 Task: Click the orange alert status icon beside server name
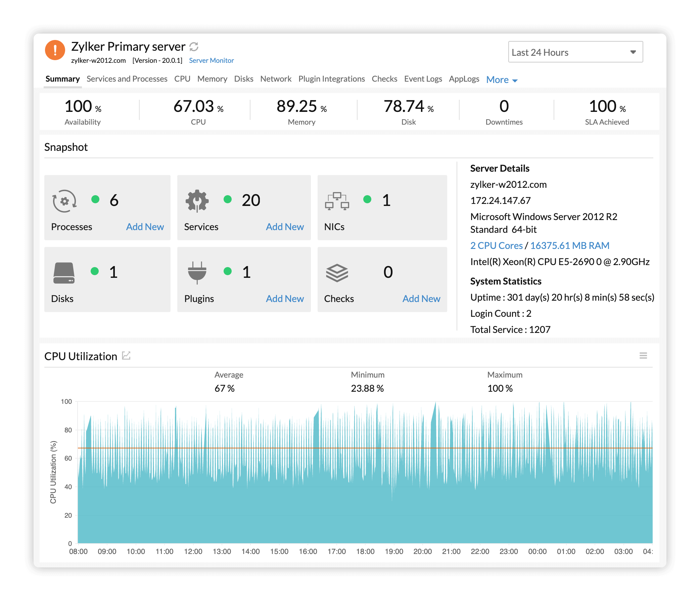point(55,50)
